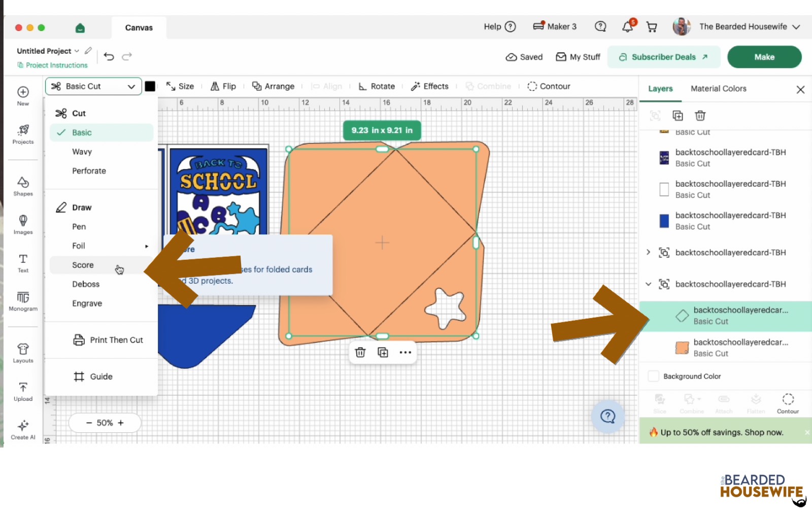Select Perforate cut option
This screenshot has height=516, width=812.
[101, 171]
